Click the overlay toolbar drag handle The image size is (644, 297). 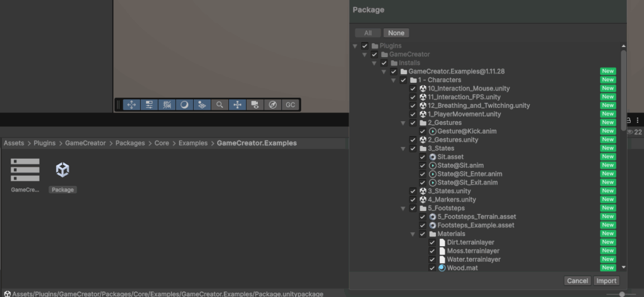(x=119, y=105)
